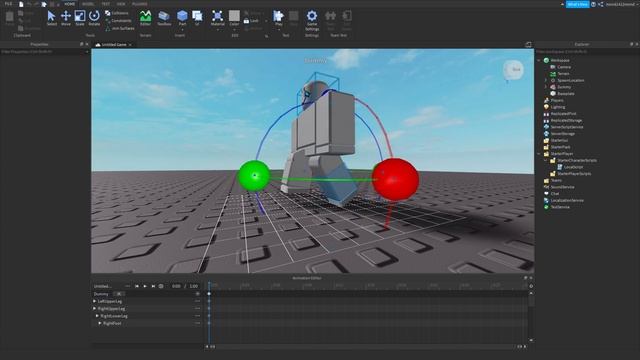Click the Lock tool in Edit group
The height and width of the screenshot is (360, 640).
point(251,20)
